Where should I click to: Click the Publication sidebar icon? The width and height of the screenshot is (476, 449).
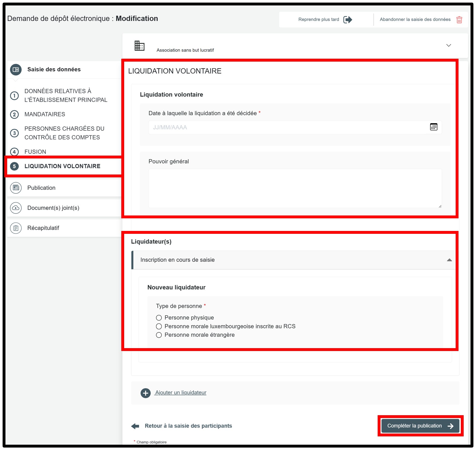coord(16,188)
